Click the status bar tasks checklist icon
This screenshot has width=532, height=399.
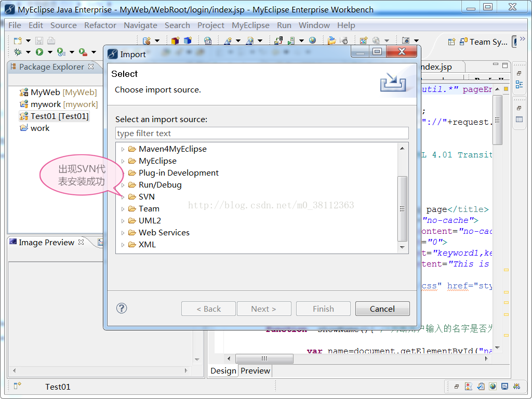tap(481, 387)
